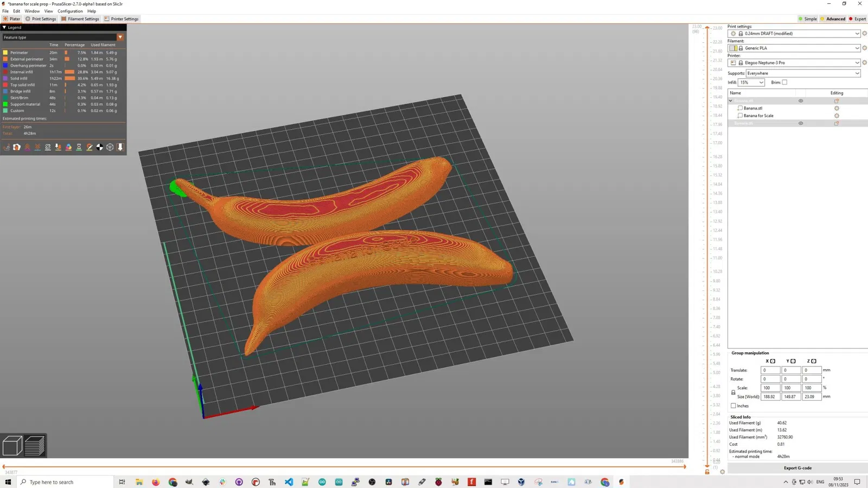This screenshot has width=868, height=488.
Task: Open filament preset gear icon
Action: point(864,48)
